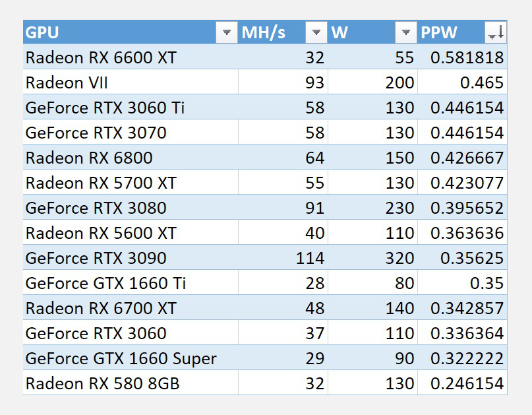Screen dimensions: 532x415
Task: Click the 93 MH/s value
Action: (315, 82)
